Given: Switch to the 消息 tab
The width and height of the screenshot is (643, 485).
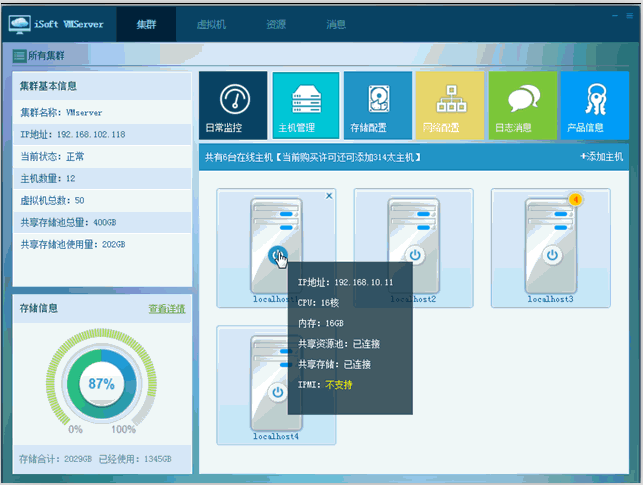Looking at the screenshot, I should tap(336, 25).
